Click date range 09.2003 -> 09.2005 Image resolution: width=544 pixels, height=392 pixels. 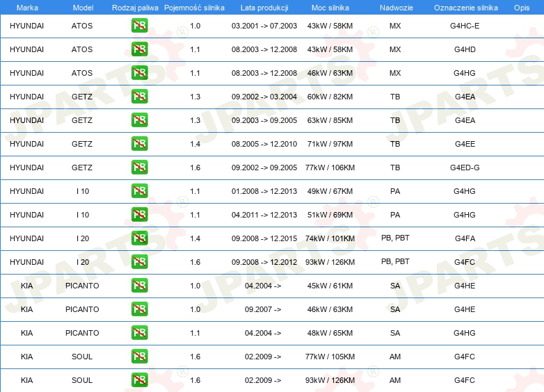click(x=264, y=120)
